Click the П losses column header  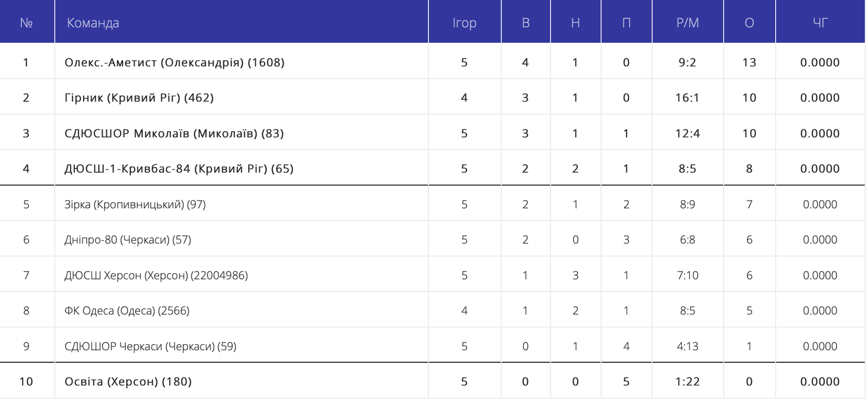[626, 23]
